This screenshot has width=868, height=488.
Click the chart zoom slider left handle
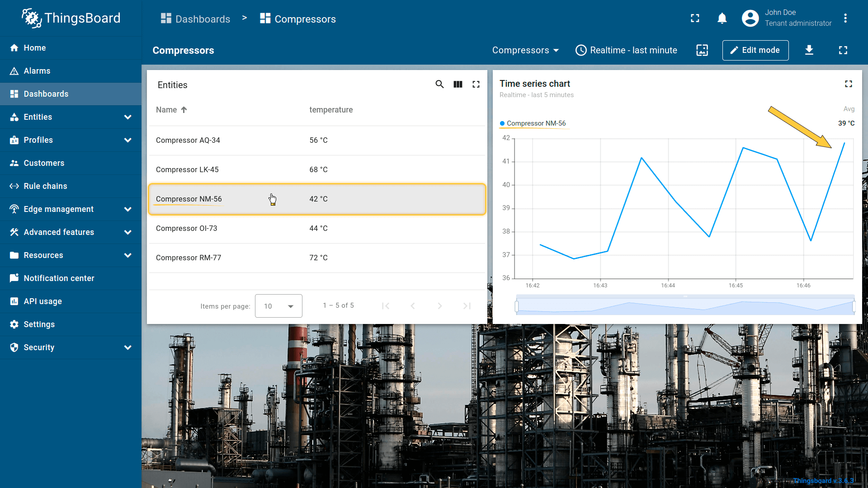pyautogui.click(x=517, y=306)
